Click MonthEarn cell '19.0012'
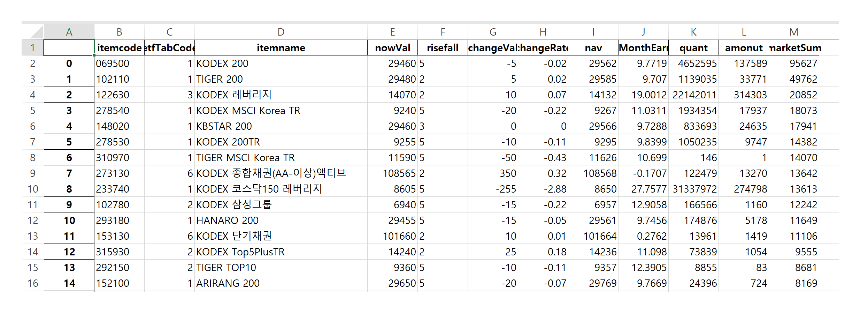The width and height of the screenshot is (868, 314). pos(643,95)
